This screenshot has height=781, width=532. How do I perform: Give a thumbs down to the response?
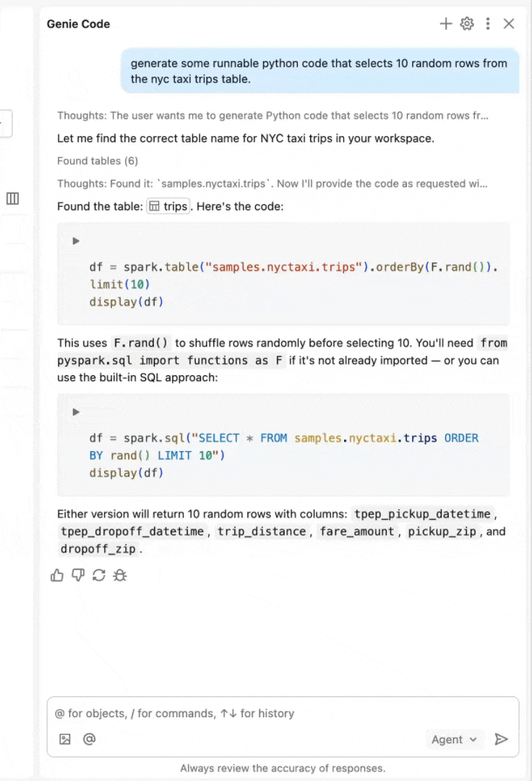(78, 575)
